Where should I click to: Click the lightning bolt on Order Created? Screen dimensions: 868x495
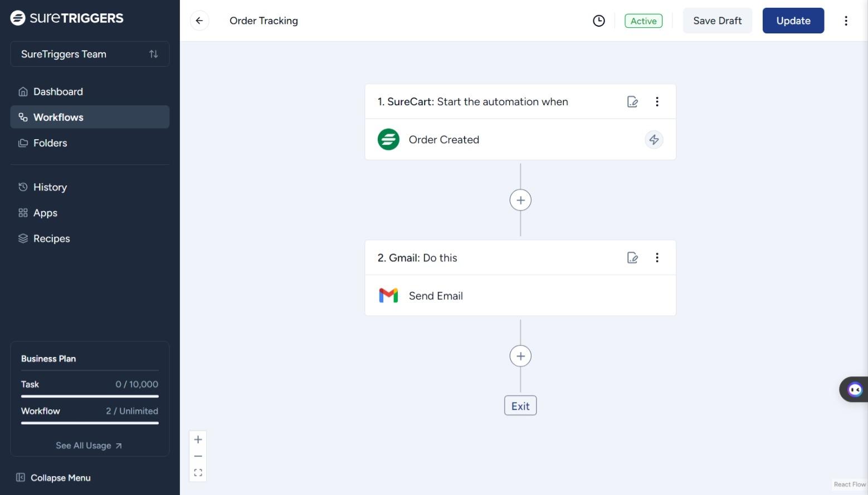tap(654, 140)
